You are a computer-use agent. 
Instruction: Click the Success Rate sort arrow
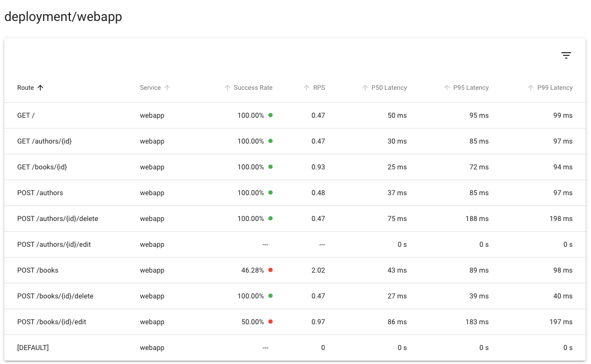tap(227, 88)
